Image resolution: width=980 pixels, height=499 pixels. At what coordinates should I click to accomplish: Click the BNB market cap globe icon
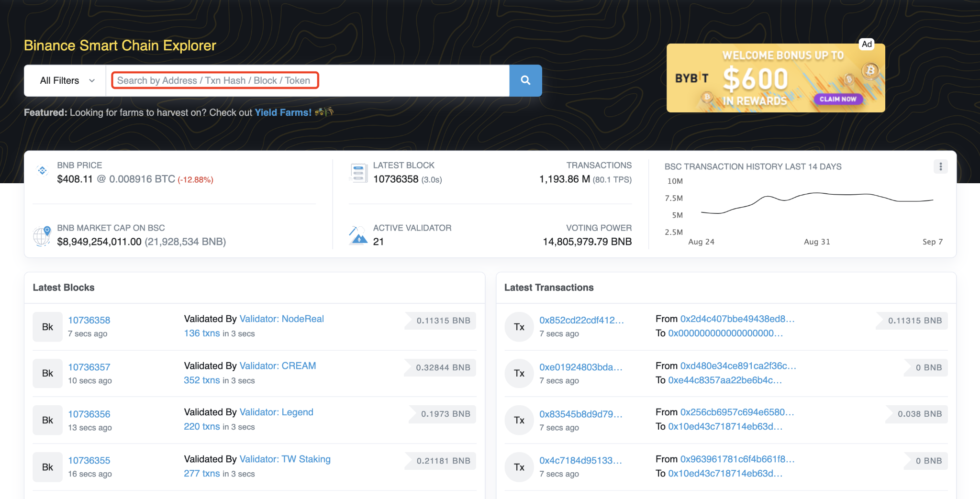[42, 235]
